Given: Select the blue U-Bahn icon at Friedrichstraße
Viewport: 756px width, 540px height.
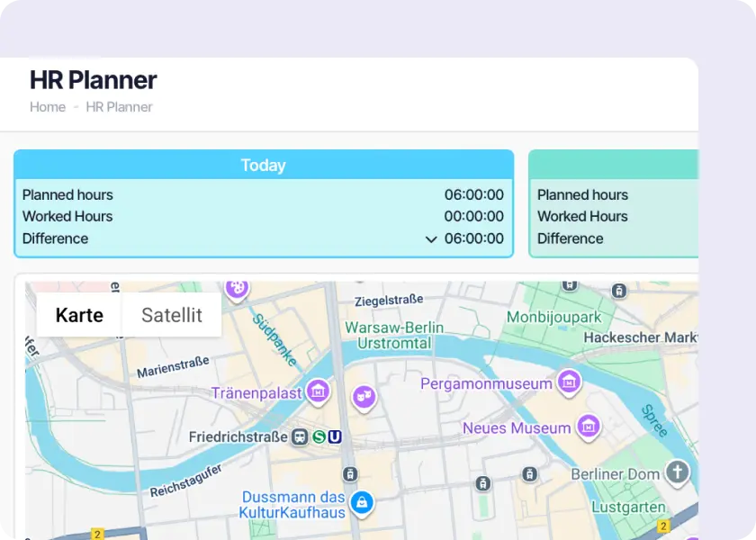Looking at the screenshot, I should pos(335,436).
